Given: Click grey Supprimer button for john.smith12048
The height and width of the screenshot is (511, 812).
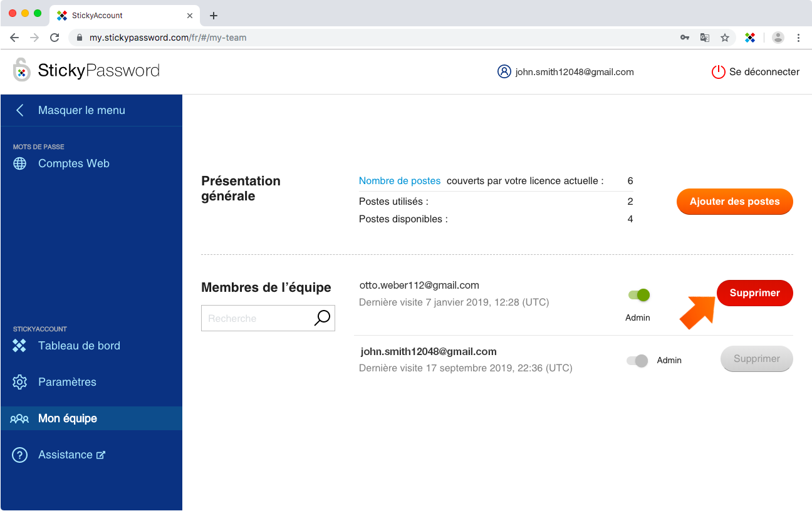Looking at the screenshot, I should tap(757, 359).
